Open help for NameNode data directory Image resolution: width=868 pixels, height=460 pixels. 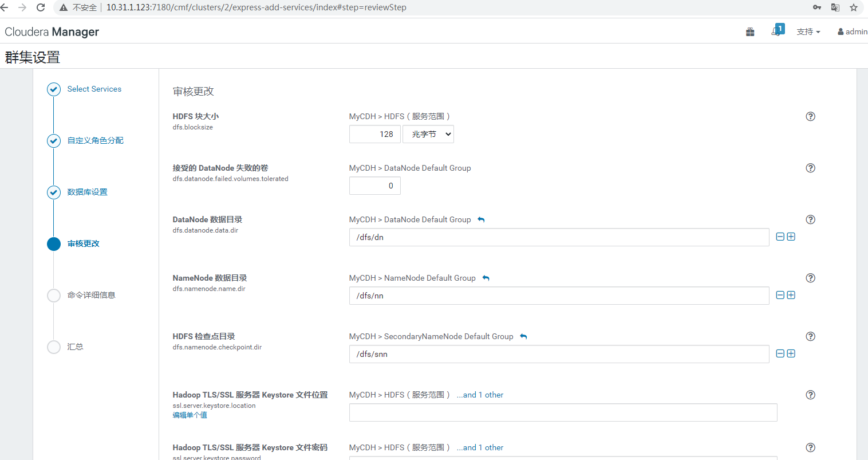(810, 278)
